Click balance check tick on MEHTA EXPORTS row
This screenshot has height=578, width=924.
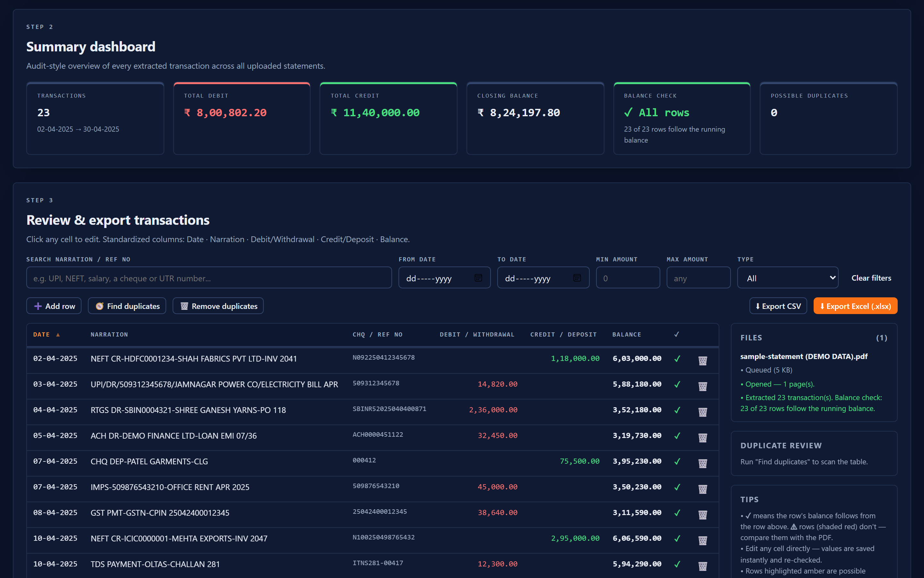coord(677,538)
